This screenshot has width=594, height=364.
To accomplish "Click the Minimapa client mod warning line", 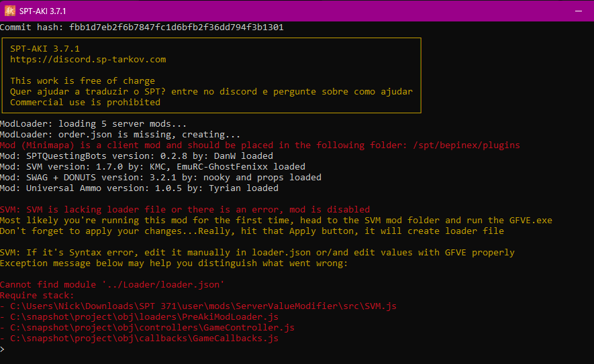I will coord(260,145).
